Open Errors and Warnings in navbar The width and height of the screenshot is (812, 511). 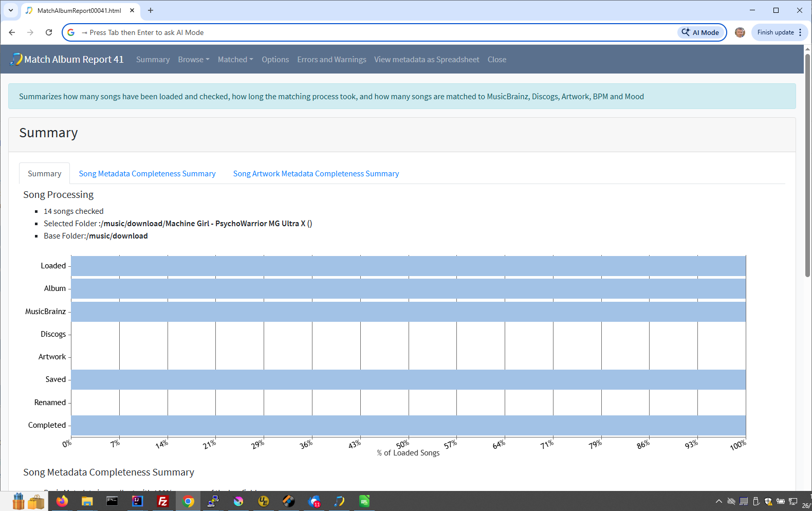point(331,60)
